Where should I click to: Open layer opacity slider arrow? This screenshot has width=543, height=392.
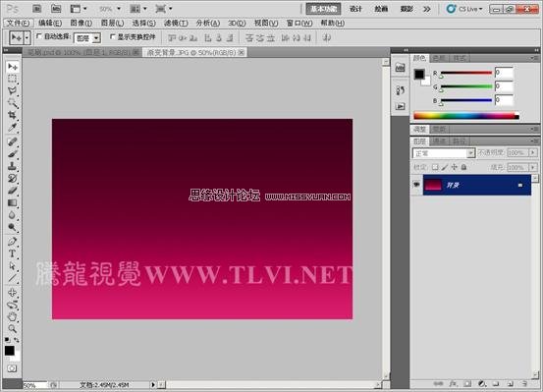(x=533, y=152)
